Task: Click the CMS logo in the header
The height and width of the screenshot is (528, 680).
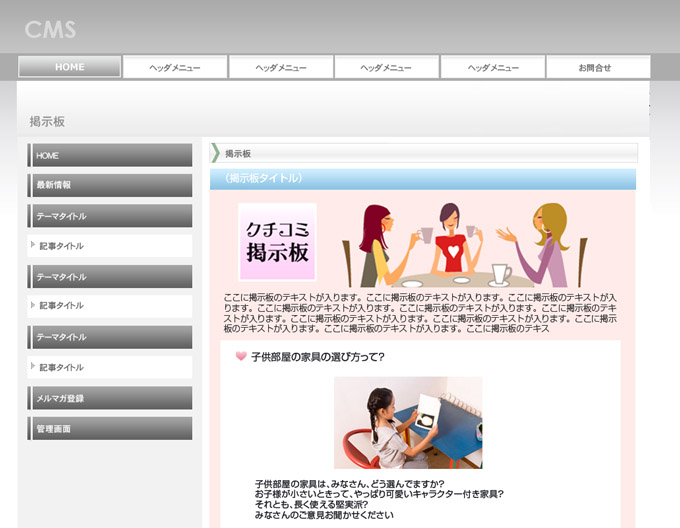Action: click(x=50, y=30)
